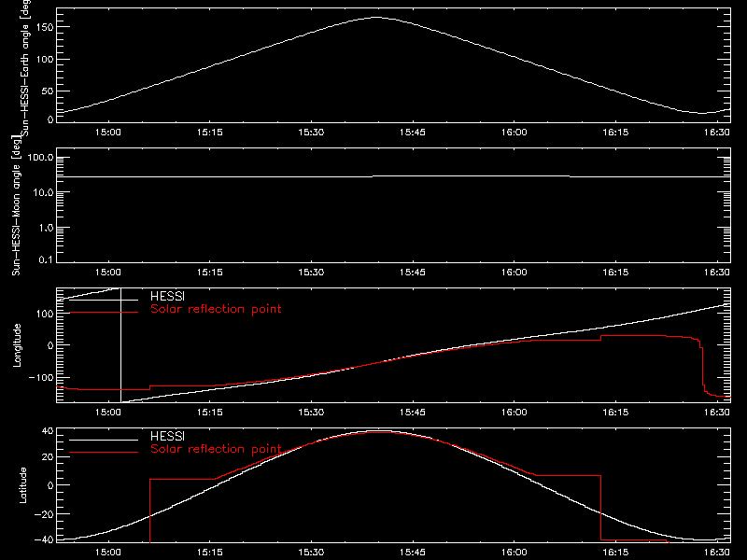
Task: Click 16:30 label under Earth angle plot
Action: [x=717, y=133]
